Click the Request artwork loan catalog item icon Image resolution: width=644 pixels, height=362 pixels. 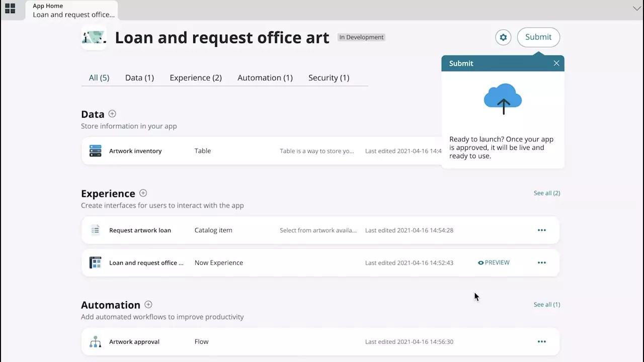pos(96,230)
